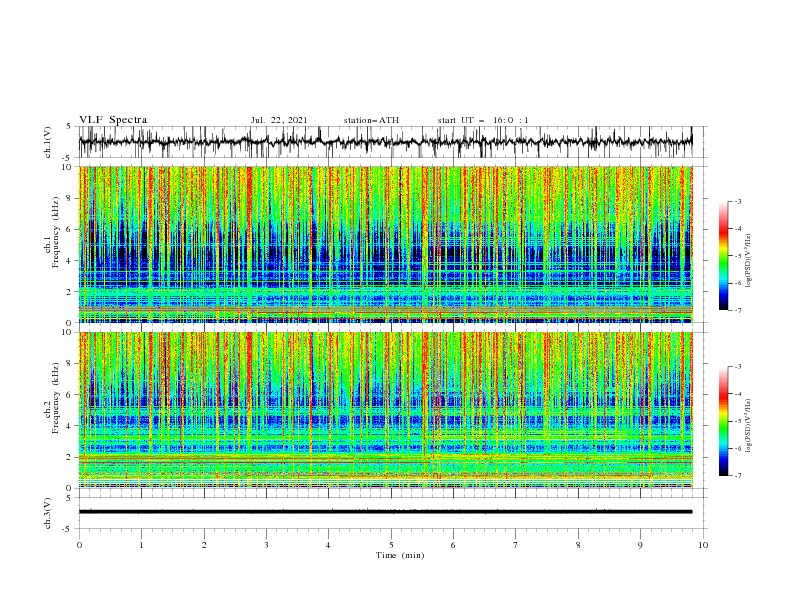Click the "station=ATH" header label

pos(371,120)
